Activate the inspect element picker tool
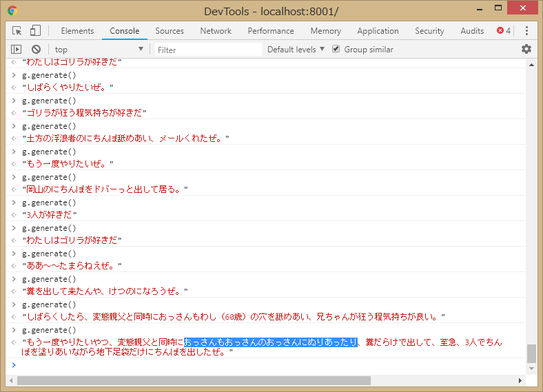Image resolution: width=543 pixels, height=392 pixels. pyautogui.click(x=17, y=31)
